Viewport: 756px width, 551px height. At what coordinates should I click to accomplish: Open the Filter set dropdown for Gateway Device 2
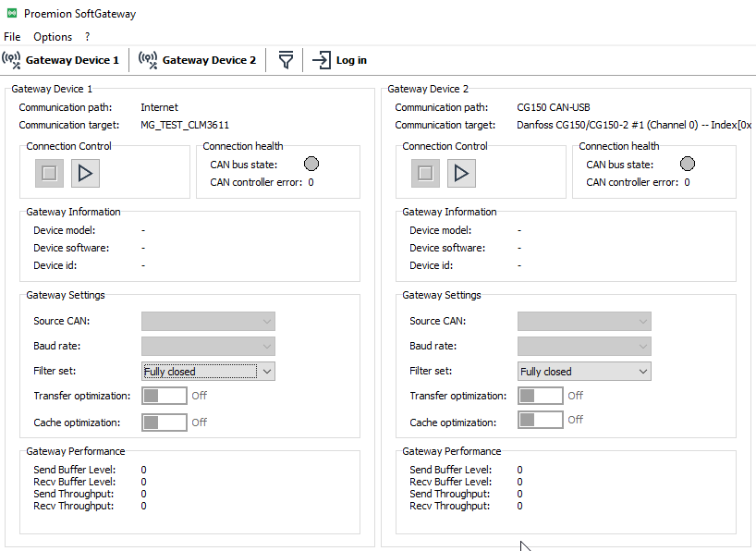tap(584, 371)
